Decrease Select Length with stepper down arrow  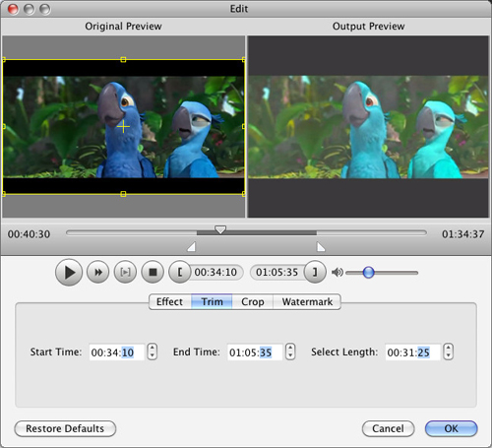[x=449, y=355]
